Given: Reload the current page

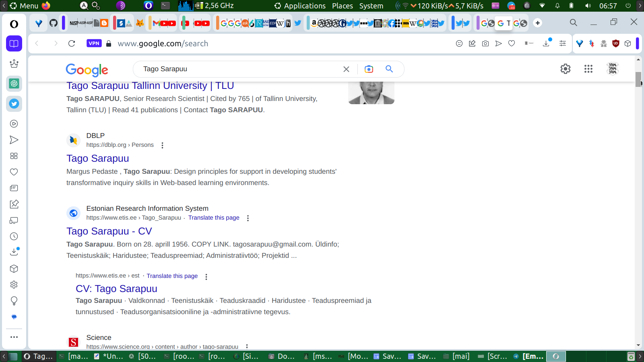Looking at the screenshot, I should point(72,43).
